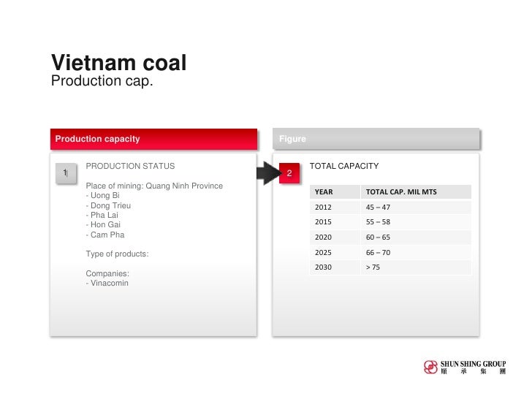
Task: Click the 2020 year cell
Action: pos(335,237)
